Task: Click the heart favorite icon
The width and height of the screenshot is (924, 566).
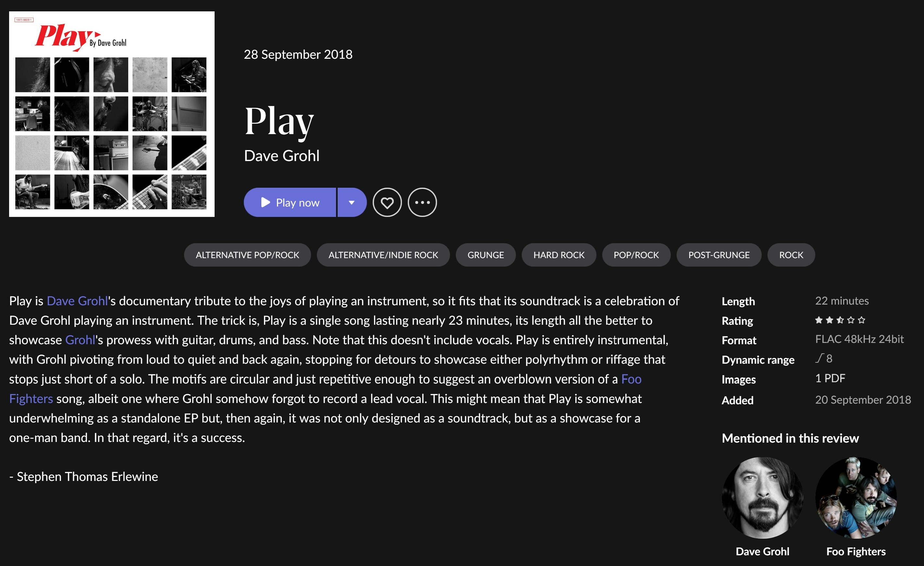Action: tap(387, 203)
